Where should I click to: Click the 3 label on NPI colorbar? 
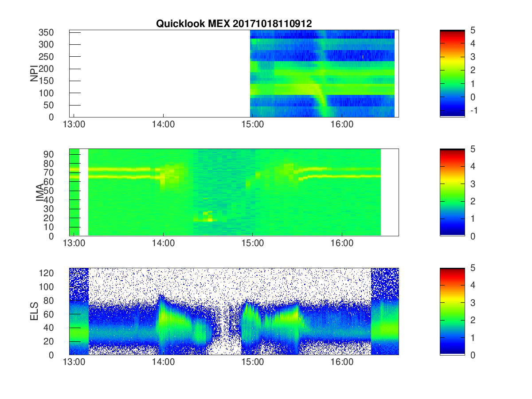472,57
